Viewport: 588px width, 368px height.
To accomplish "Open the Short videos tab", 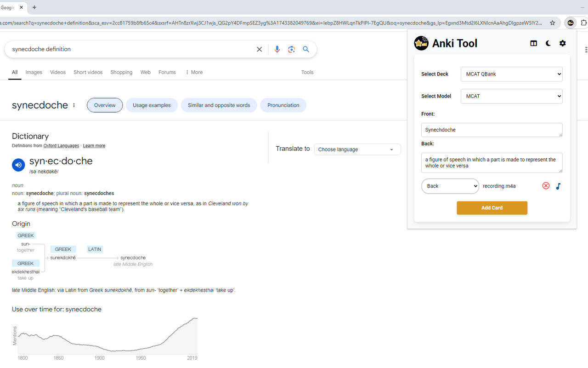I will 88,72.
